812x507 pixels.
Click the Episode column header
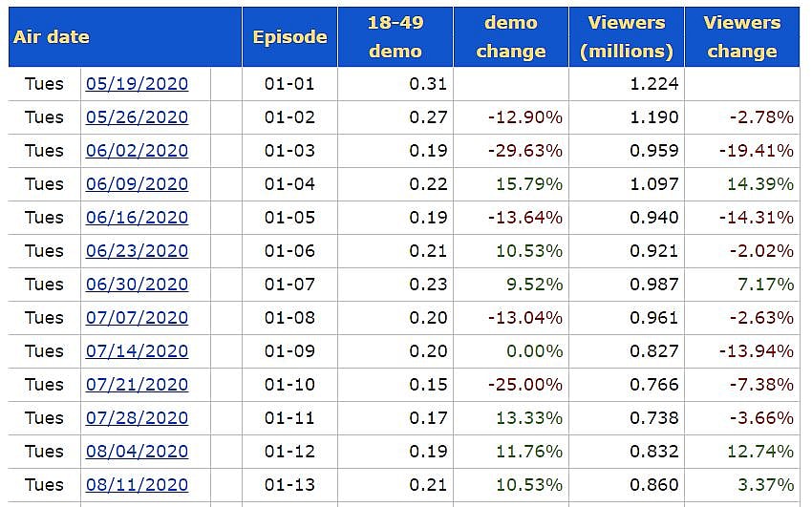(289, 37)
